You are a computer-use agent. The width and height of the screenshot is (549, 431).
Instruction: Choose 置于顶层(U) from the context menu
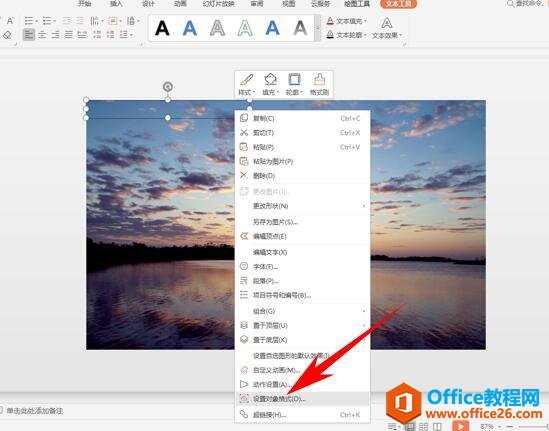click(303, 325)
